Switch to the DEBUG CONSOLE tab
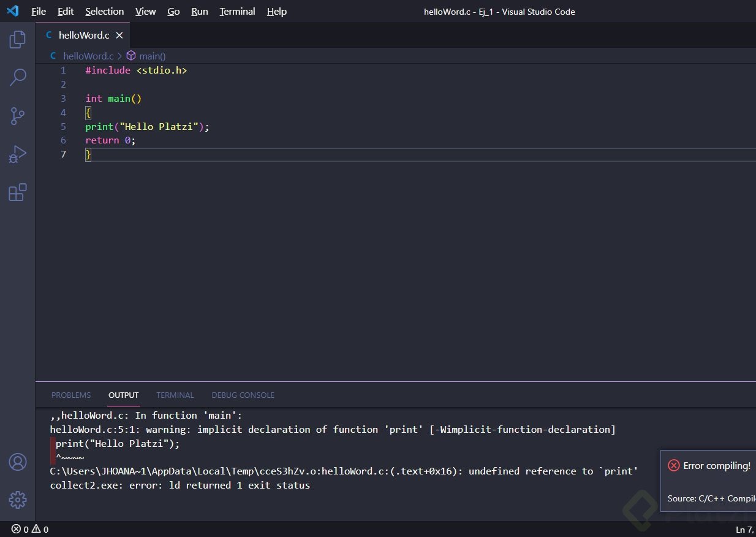The width and height of the screenshot is (756, 537). point(243,395)
